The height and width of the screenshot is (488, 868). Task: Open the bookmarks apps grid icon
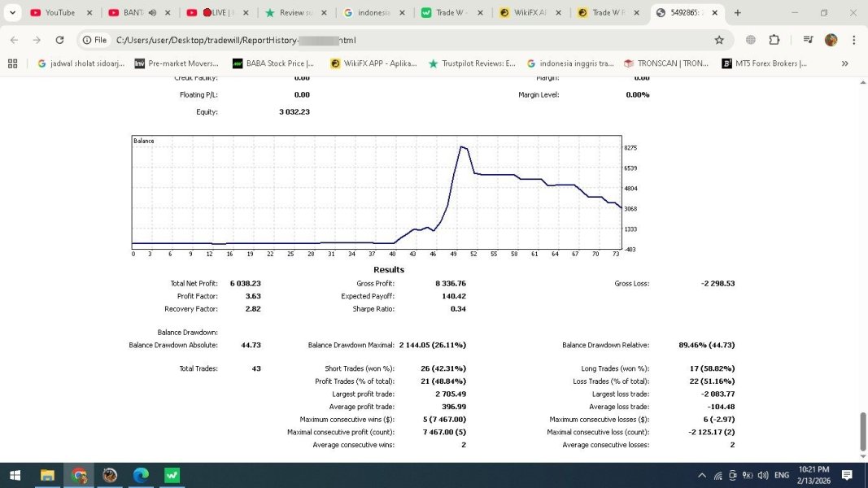(13, 63)
